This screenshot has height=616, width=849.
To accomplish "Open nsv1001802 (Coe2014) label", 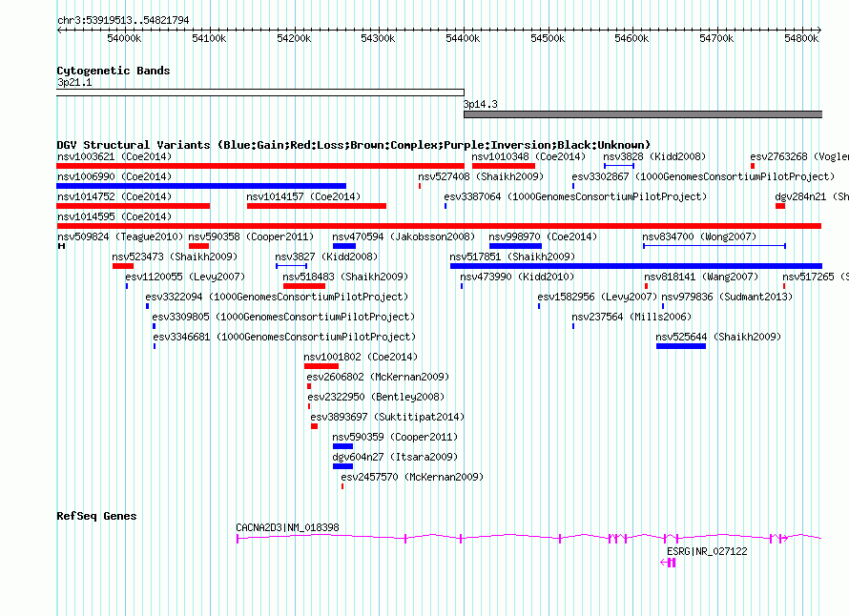I will pos(361,358).
